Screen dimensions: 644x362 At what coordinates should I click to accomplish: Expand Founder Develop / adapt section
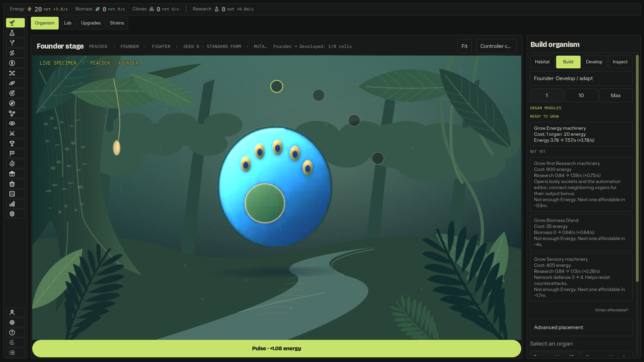(x=581, y=78)
